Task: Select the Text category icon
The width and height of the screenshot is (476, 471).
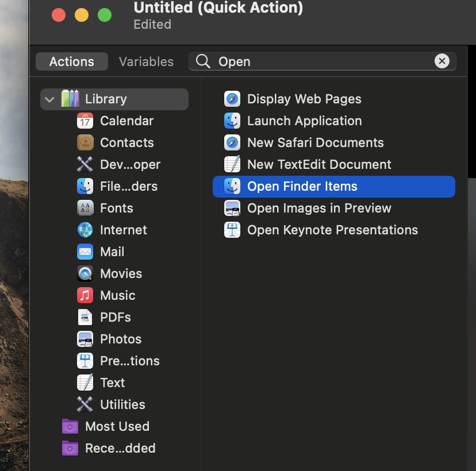Action: [85, 383]
